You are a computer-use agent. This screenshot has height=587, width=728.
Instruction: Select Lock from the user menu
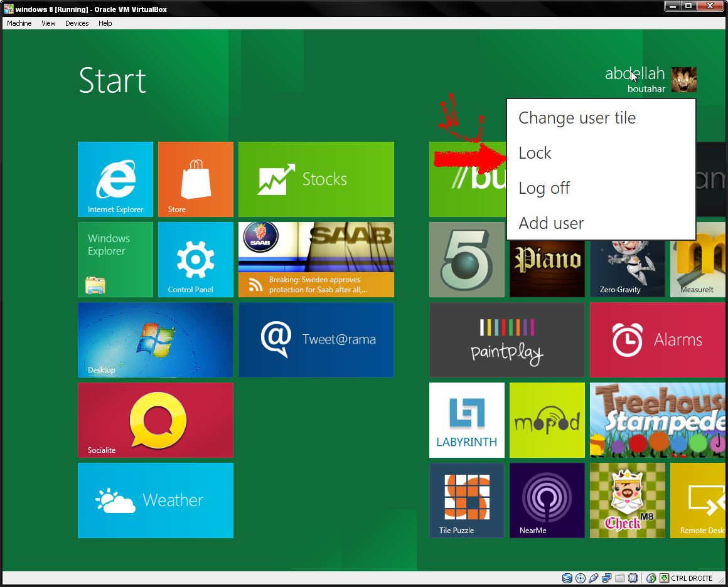point(535,152)
